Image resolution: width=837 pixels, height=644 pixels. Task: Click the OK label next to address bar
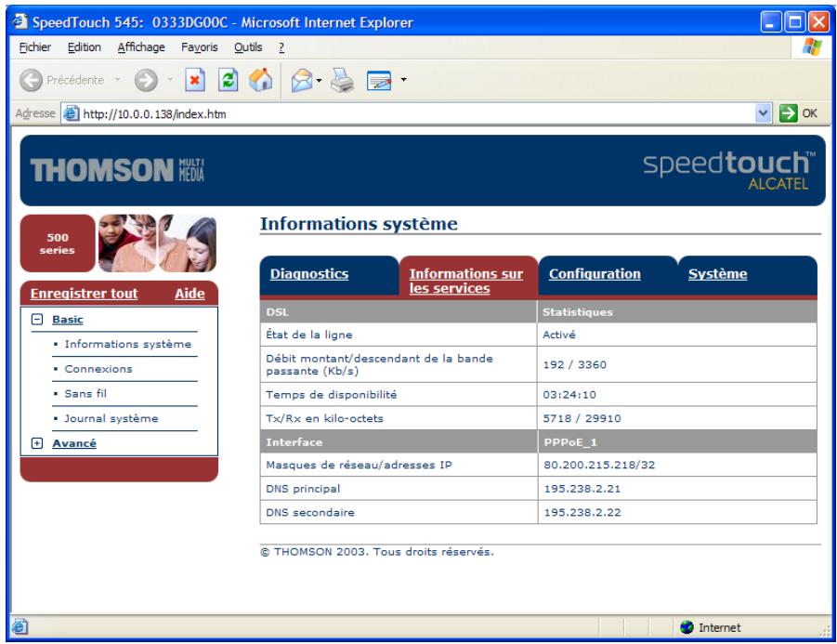pos(809,113)
